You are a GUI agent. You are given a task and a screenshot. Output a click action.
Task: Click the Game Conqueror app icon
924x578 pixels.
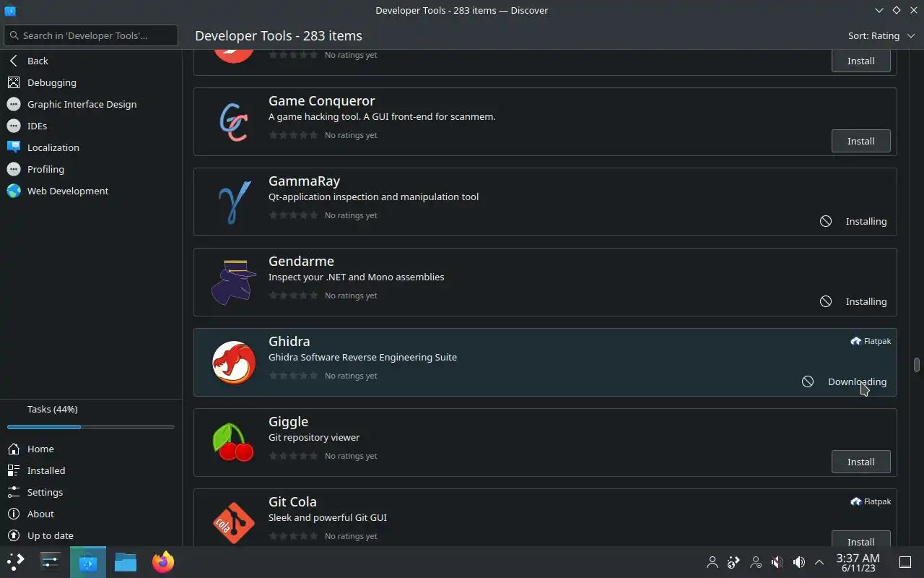233,122
